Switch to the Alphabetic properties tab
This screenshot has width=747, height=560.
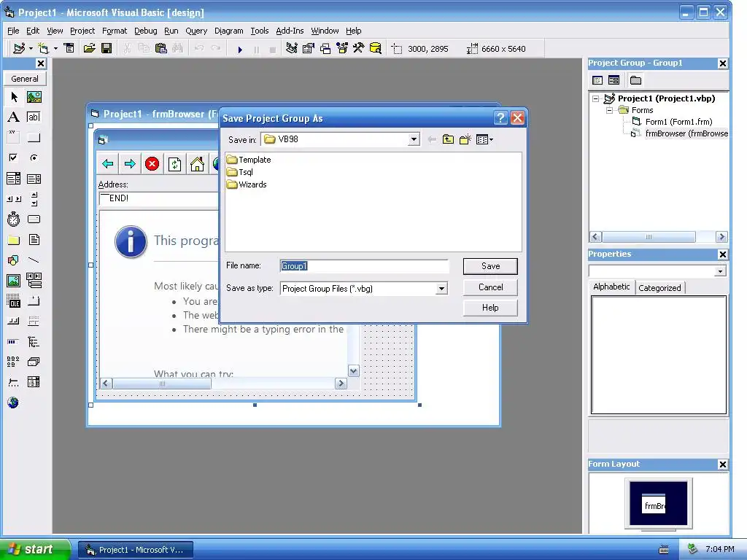[611, 287]
